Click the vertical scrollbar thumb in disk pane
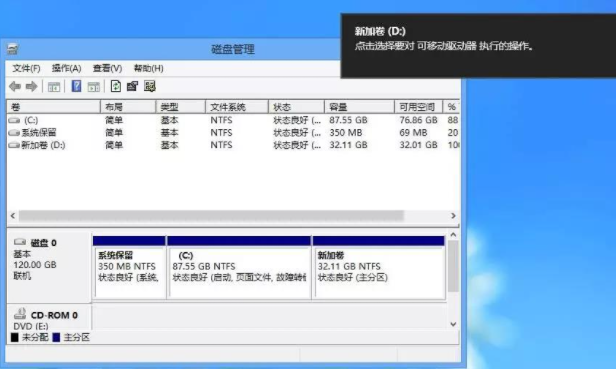Viewport: 616px width, 369px height. pos(453,266)
